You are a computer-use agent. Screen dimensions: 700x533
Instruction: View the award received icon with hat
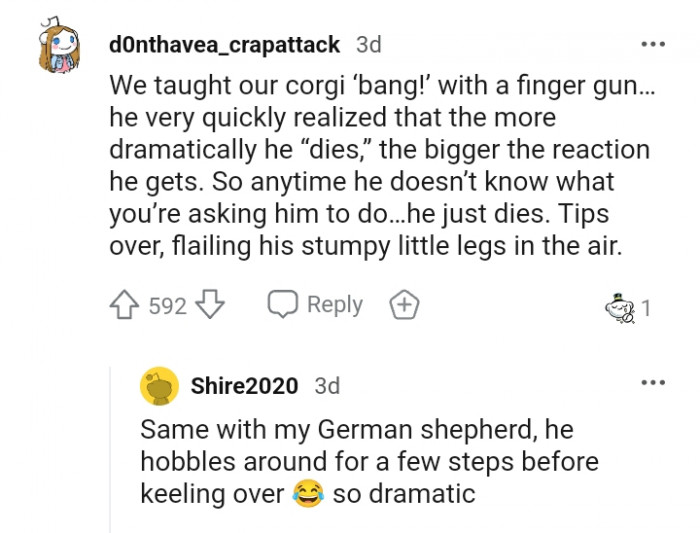[x=620, y=308]
